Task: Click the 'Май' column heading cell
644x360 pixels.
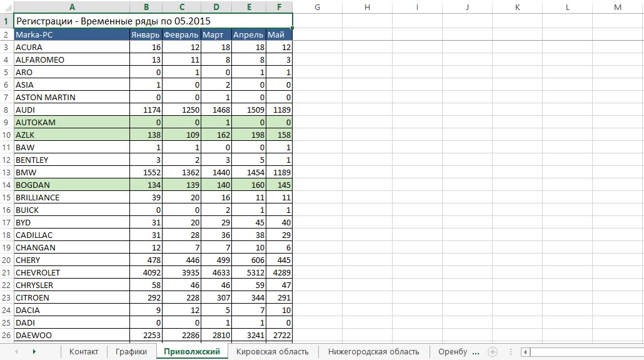Action: click(x=279, y=34)
